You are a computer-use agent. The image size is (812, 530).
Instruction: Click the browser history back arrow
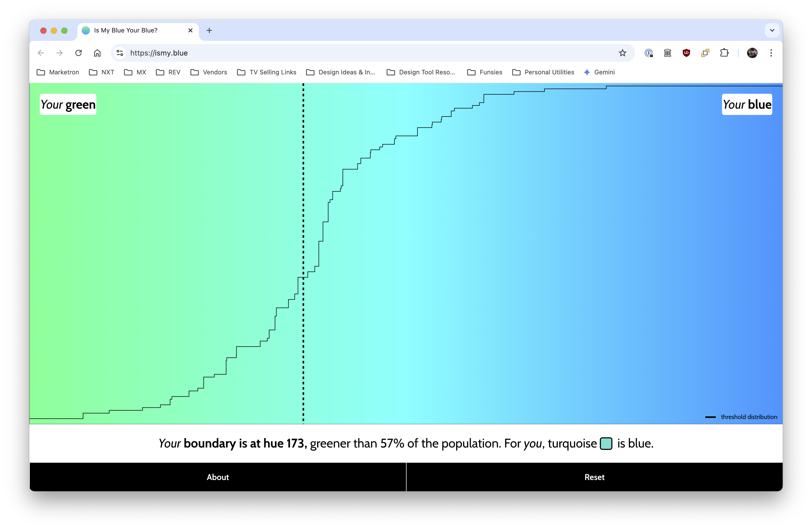[x=40, y=53]
